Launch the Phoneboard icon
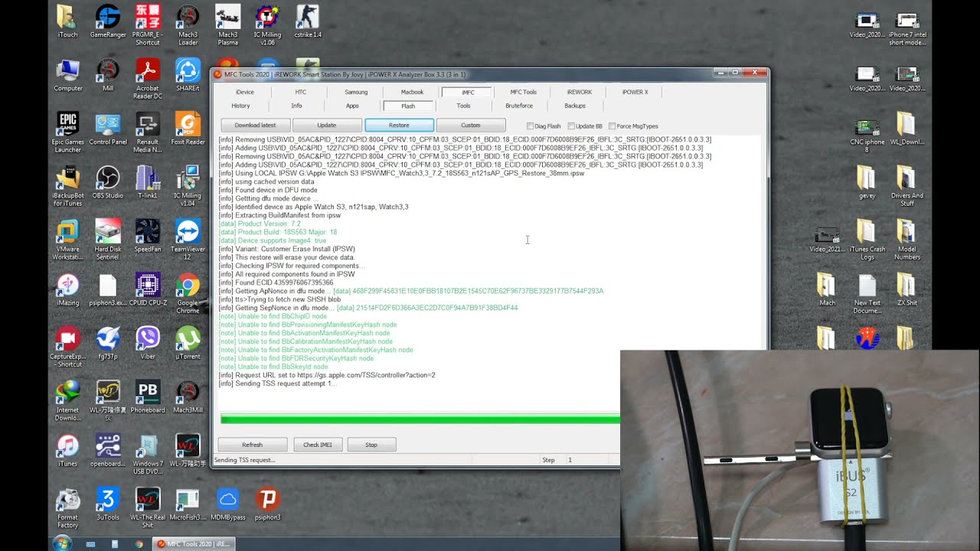 pos(148,397)
